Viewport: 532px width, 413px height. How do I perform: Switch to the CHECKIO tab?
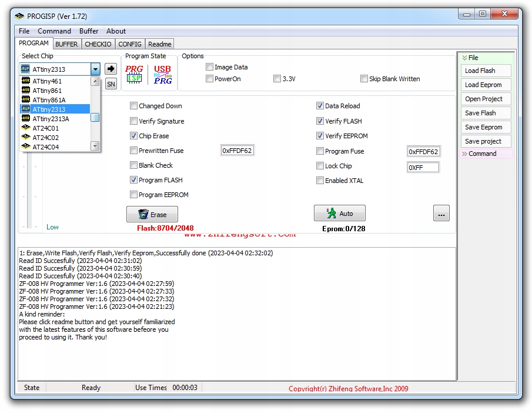pos(98,44)
